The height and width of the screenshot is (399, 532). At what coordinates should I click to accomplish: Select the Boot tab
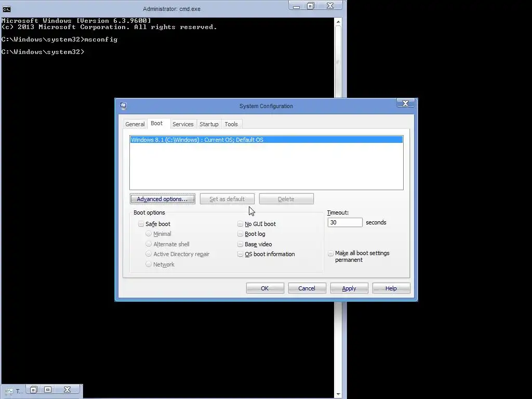click(x=157, y=123)
